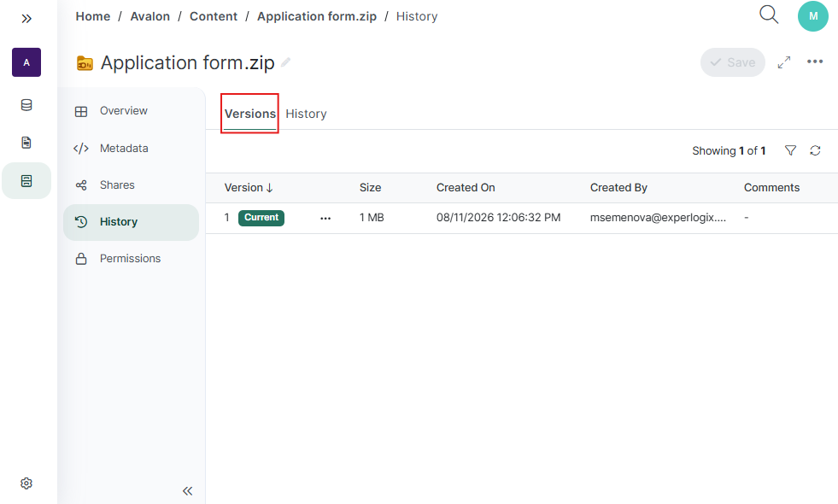Go to Content breadcrumb
The width and height of the screenshot is (838, 504).
(x=214, y=16)
